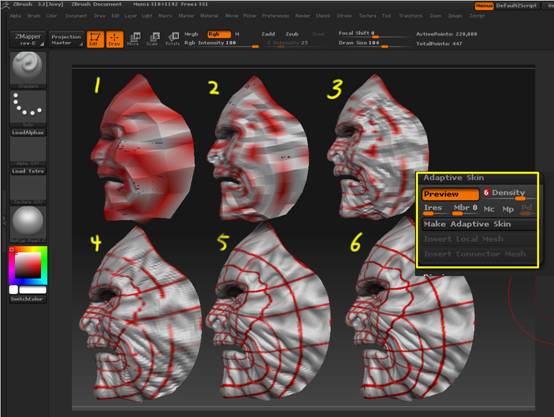Activate the Draw mode button
Screen dimensions: 554x417
pos(114,39)
